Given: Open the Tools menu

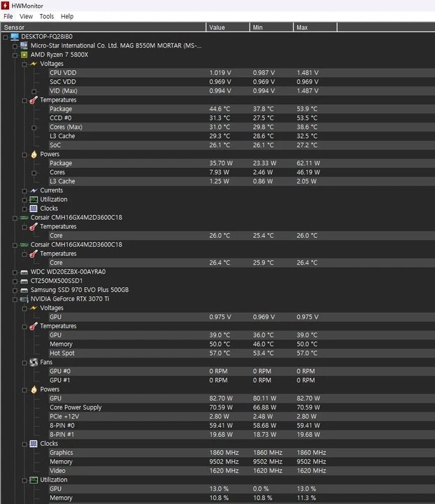Looking at the screenshot, I should (47, 16).
